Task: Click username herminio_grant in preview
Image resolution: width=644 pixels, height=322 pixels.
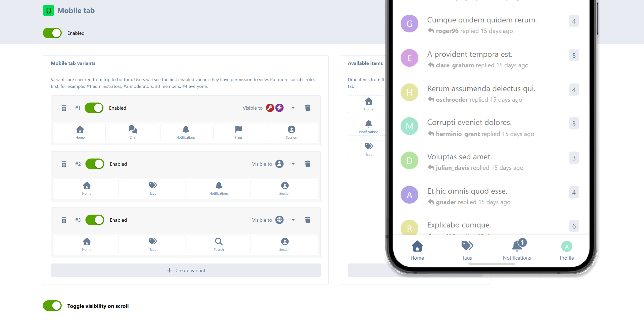Action: pyautogui.click(x=458, y=134)
